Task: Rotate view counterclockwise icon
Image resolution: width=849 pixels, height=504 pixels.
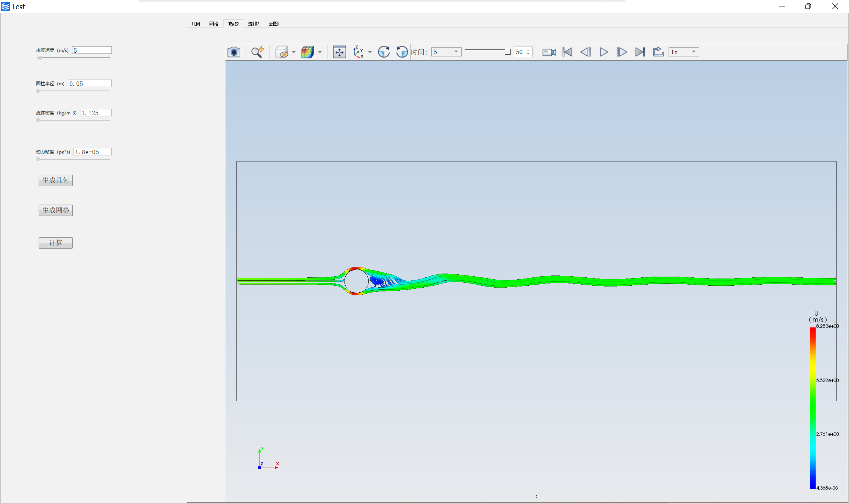Action: click(x=402, y=52)
